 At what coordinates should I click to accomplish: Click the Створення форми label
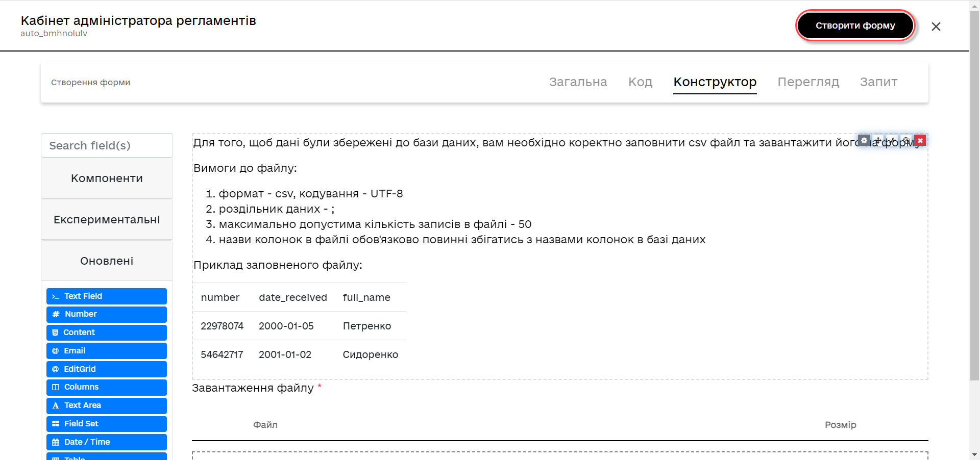point(90,83)
